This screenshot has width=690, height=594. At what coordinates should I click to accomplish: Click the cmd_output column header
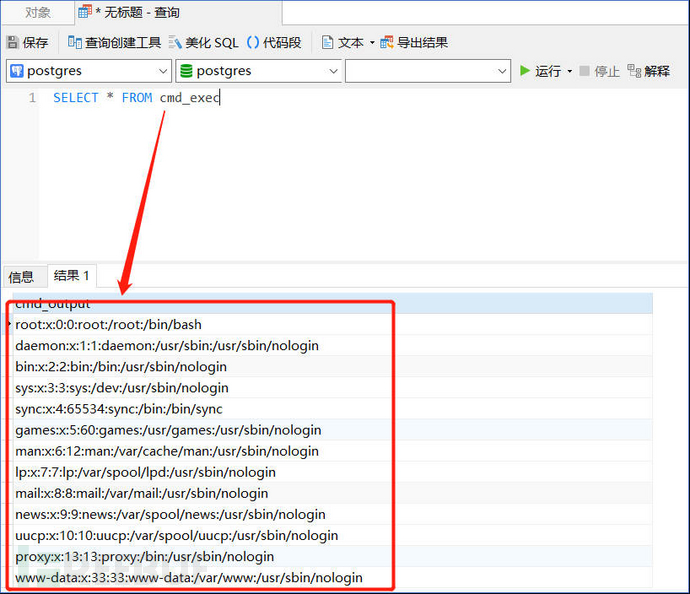pos(332,304)
